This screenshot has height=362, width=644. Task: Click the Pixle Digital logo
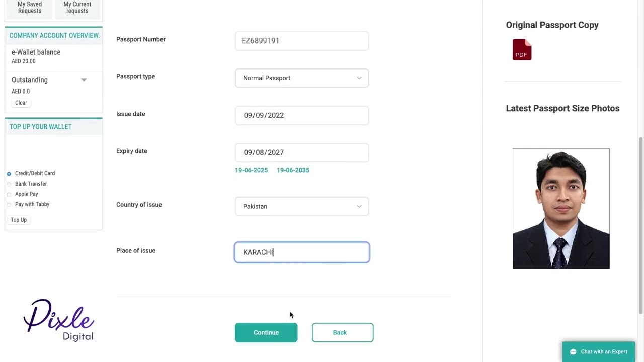click(x=59, y=320)
